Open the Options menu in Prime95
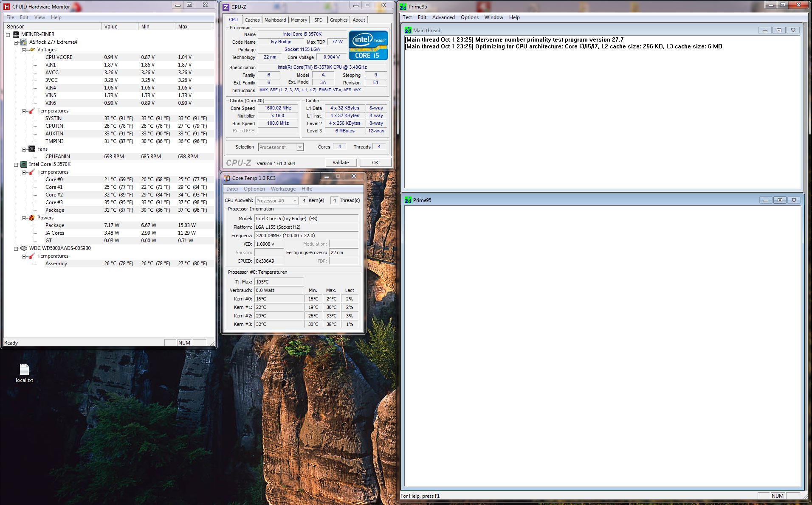Image resolution: width=812 pixels, height=505 pixels. point(470,17)
